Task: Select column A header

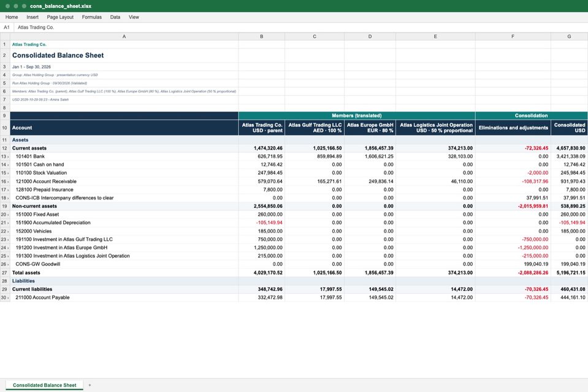Action: pos(124,36)
